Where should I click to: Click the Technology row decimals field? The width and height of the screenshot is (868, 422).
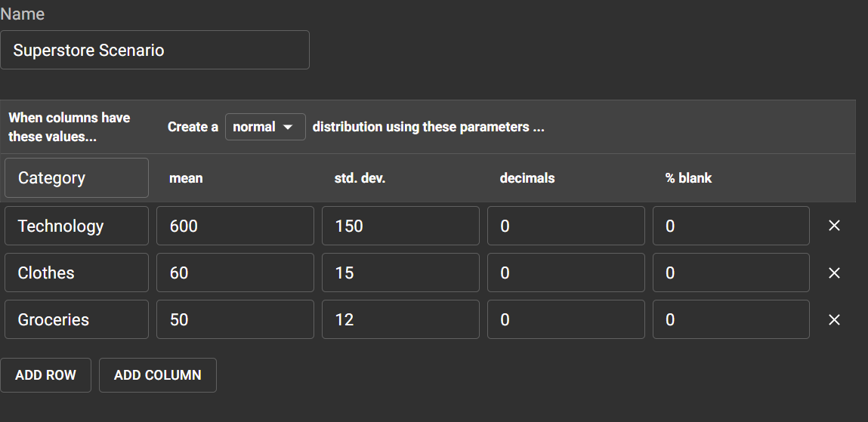pos(566,226)
